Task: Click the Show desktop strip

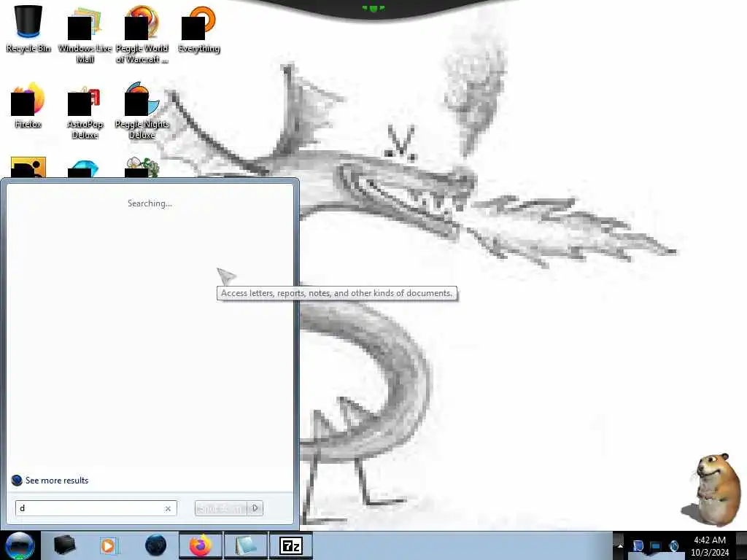Action: [x=742, y=545]
